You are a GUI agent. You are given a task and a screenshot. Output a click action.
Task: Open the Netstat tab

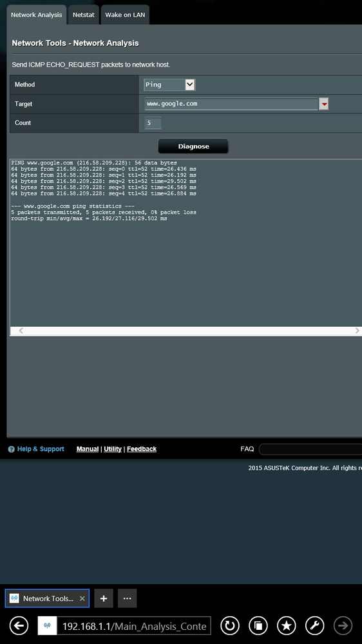83,15
